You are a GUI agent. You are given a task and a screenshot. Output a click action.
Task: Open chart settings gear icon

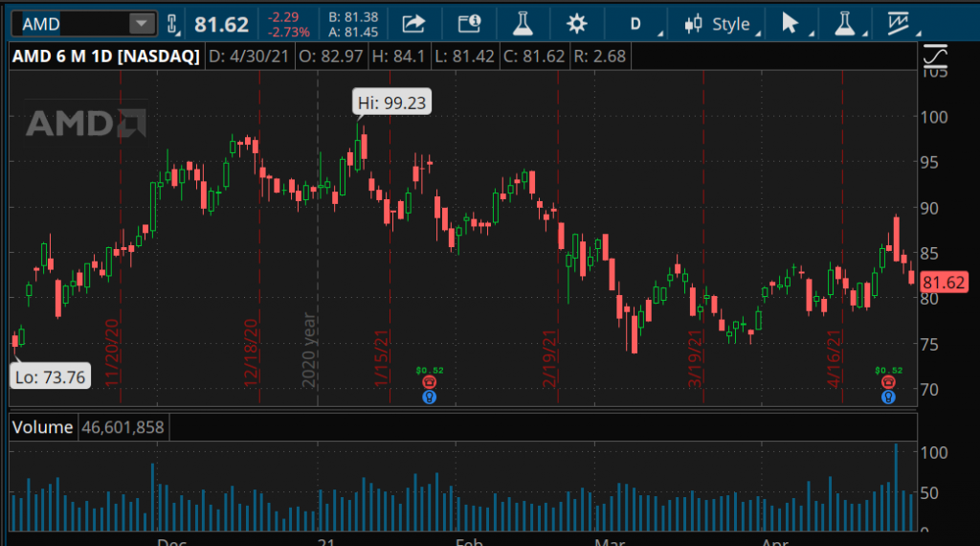pos(576,24)
